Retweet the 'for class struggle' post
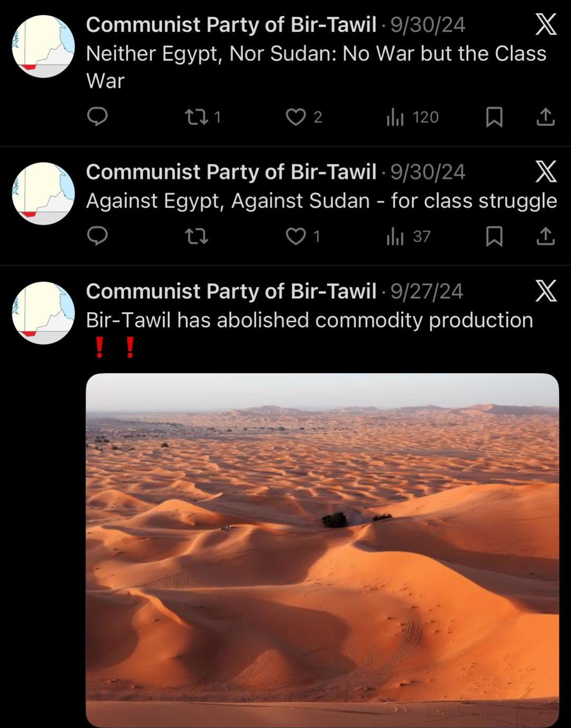Viewport: 571px width, 728px height. coord(197,236)
